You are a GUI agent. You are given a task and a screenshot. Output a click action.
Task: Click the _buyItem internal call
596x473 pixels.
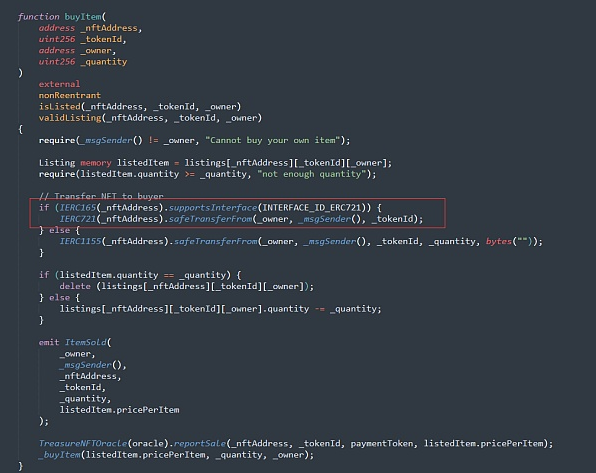click(x=59, y=455)
